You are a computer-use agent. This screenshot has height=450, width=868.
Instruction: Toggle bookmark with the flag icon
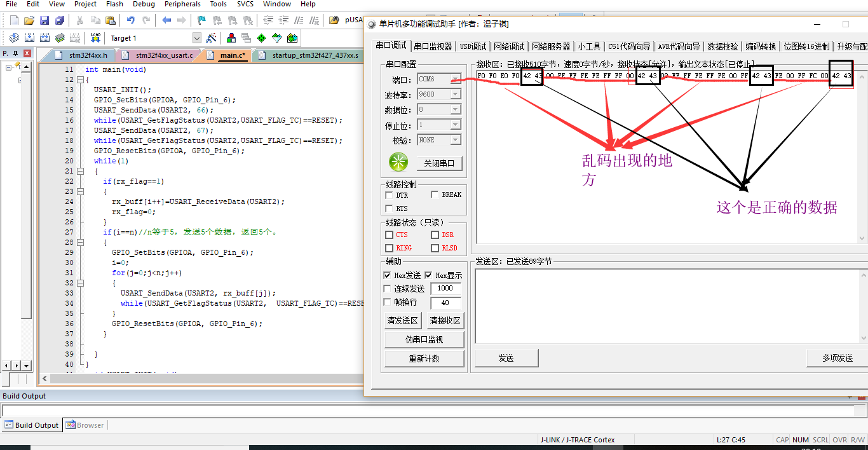click(201, 20)
